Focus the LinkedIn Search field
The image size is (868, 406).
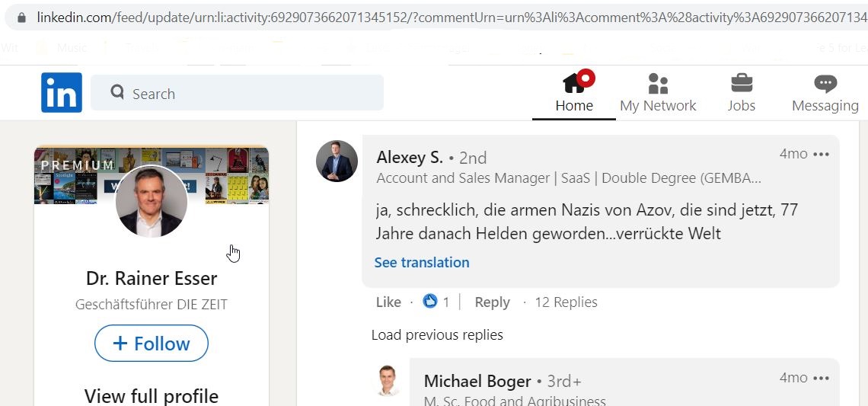click(237, 92)
